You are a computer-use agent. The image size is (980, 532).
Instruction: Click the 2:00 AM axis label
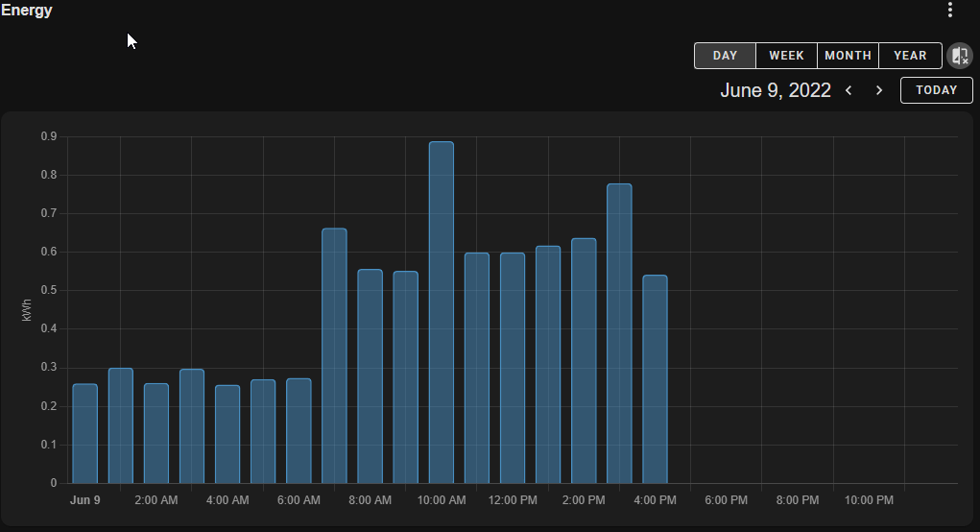pos(156,500)
